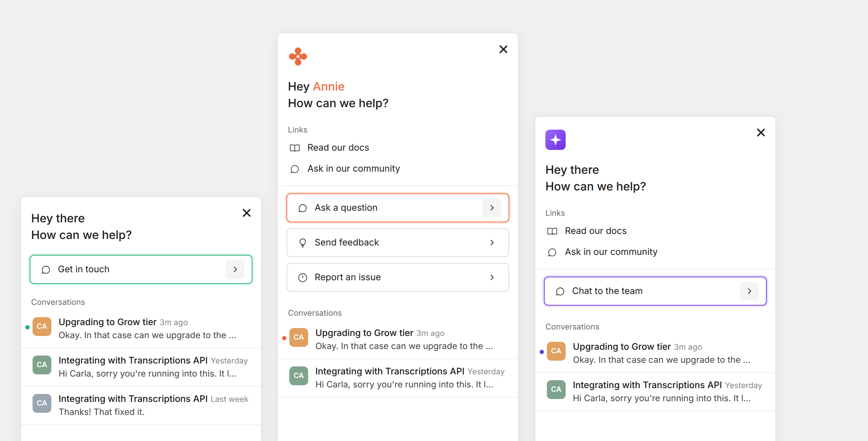The image size is (868, 441).
Task: Click the chat bubble icon in Ask a question
Action: [303, 208]
